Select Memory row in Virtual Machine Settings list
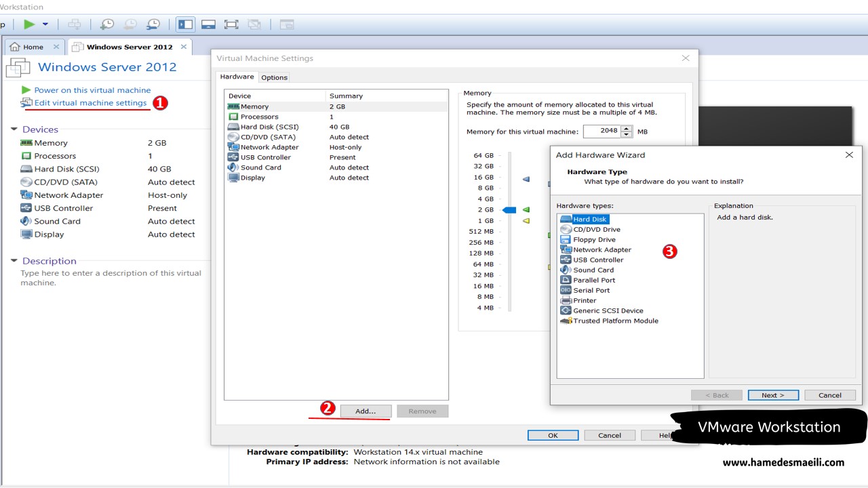This screenshot has height=488, width=868. 336,106
